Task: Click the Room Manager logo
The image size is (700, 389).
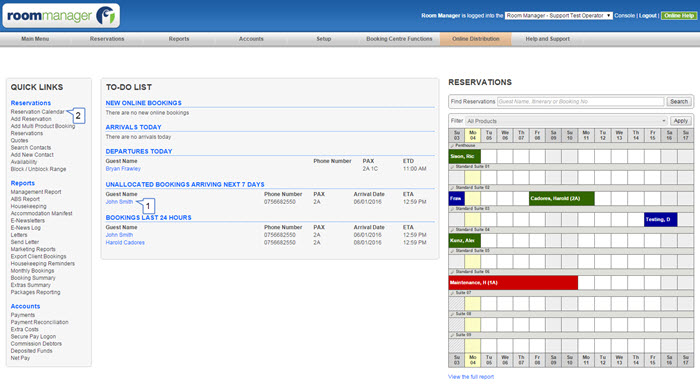Action: (x=61, y=16)
